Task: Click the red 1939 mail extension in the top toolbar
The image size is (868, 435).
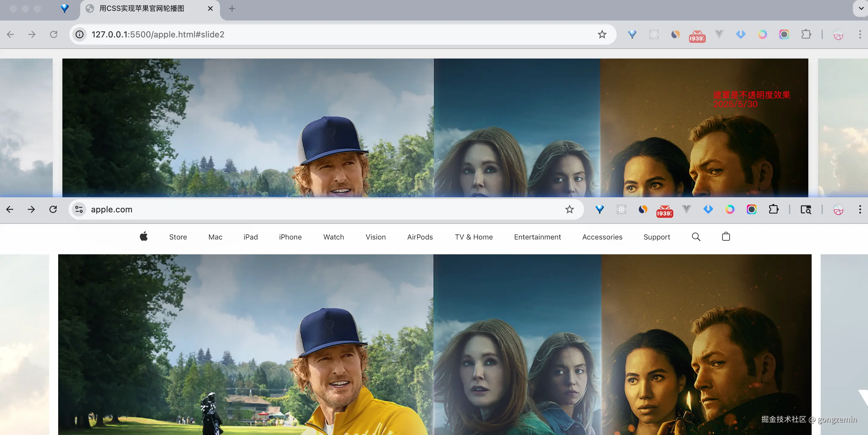Action: [x=697, y=35]
